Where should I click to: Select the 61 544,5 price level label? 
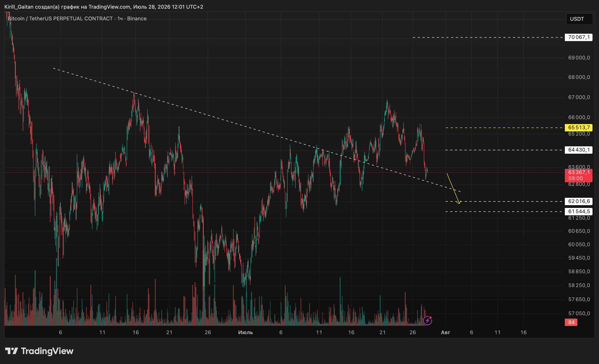(579, 211)
